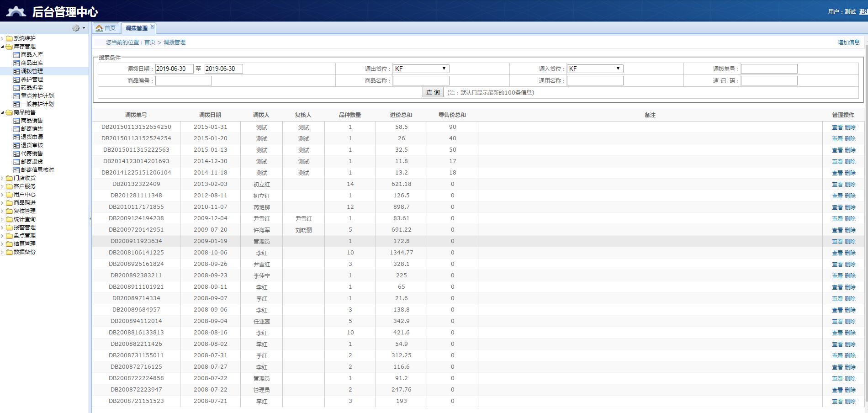Delete record DB20132322409
Image resolution: width=868 pixels, height=413 pixels.
(x=850, y=185)
